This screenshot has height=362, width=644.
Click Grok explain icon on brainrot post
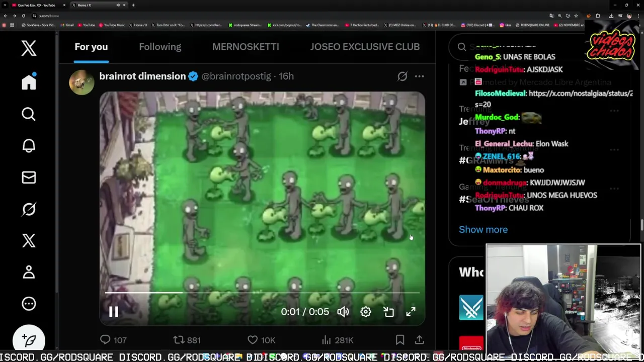[402, 76]
